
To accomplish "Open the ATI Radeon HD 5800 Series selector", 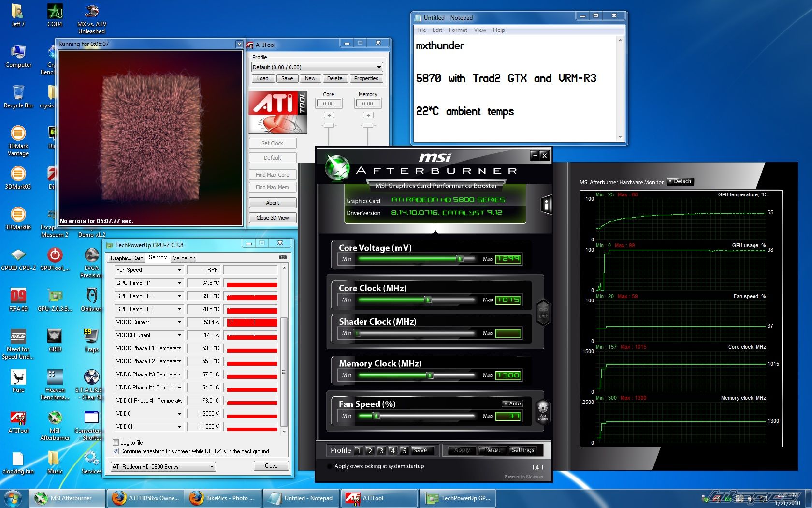I will pyautogui.click(x=163, y=467).
